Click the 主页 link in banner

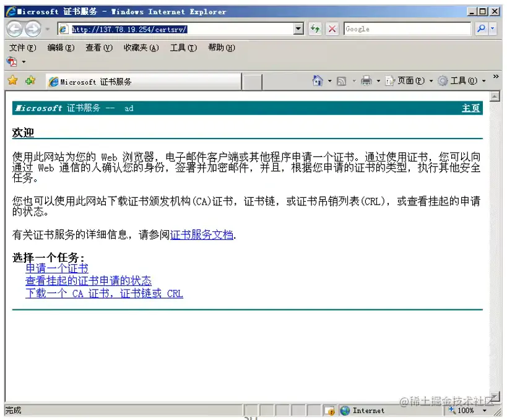[470, 108]
